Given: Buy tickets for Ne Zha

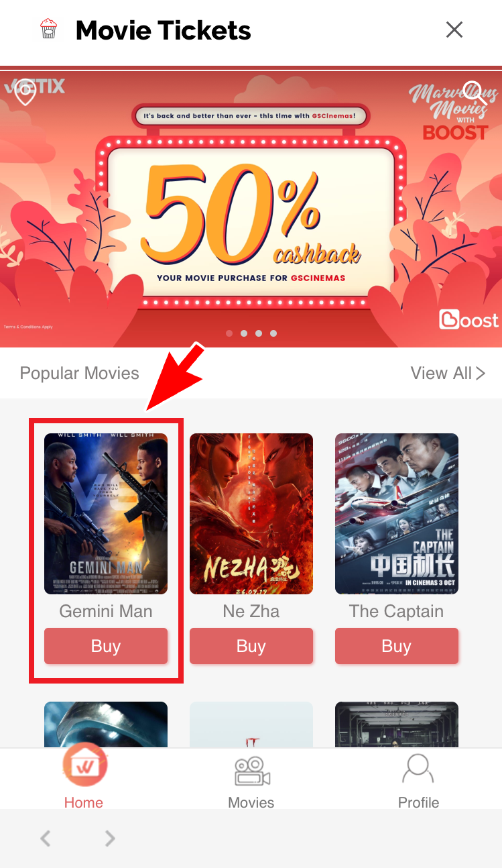Looking at the screenshot, I should pos(251,646).
